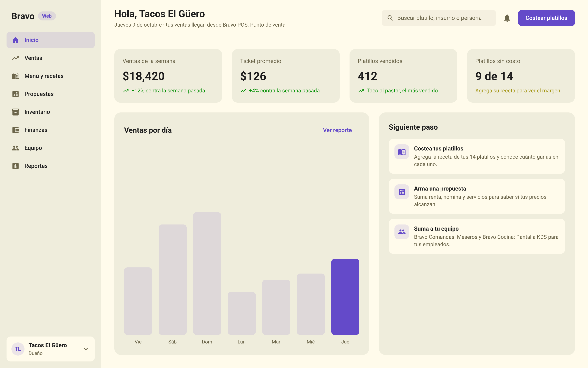Navigate to Inventario

pos(51,112)
